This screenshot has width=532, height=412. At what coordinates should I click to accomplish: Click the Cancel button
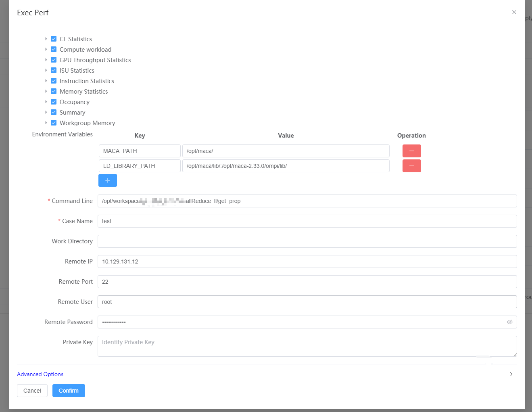(32, 391)
